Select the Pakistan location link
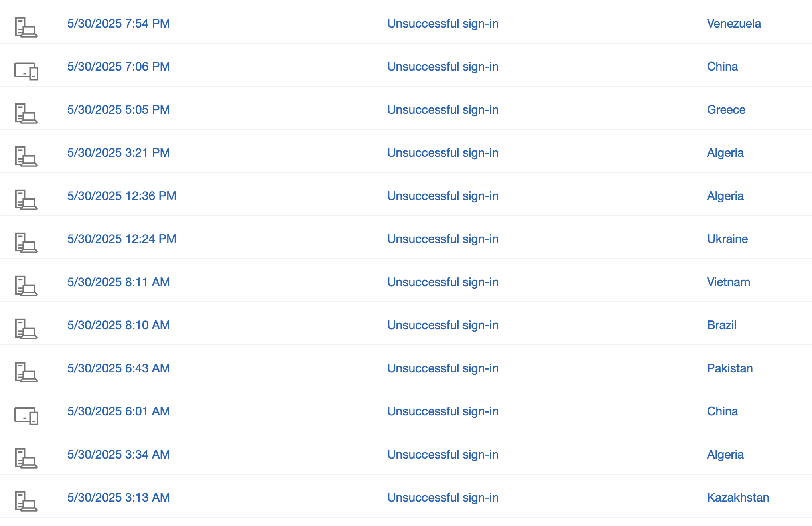The height and width of the screenshot is (526, 812). pyautogui.click(x=730, y=368)
